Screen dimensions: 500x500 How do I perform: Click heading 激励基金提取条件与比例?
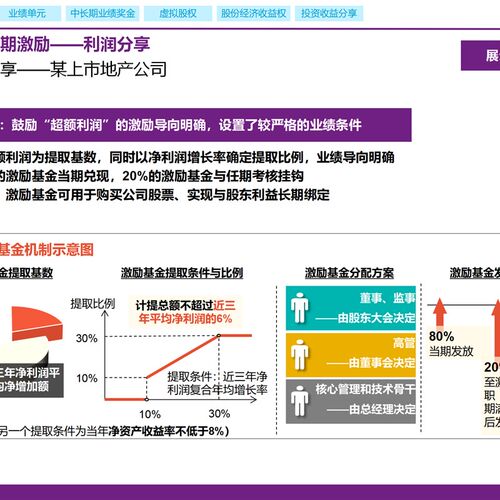click(182, 273)
